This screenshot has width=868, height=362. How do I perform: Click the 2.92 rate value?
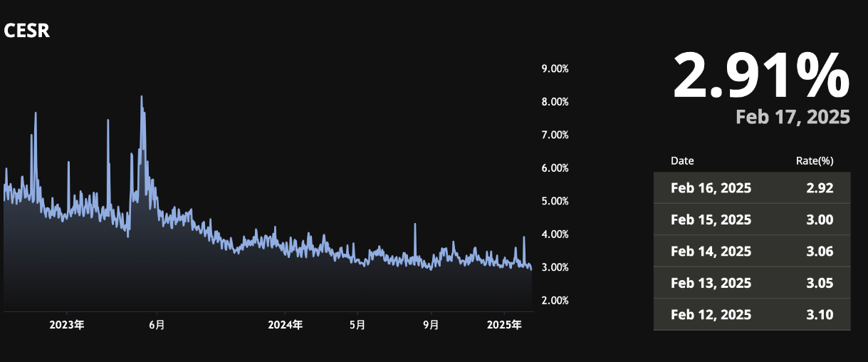[x=820, y=188]
